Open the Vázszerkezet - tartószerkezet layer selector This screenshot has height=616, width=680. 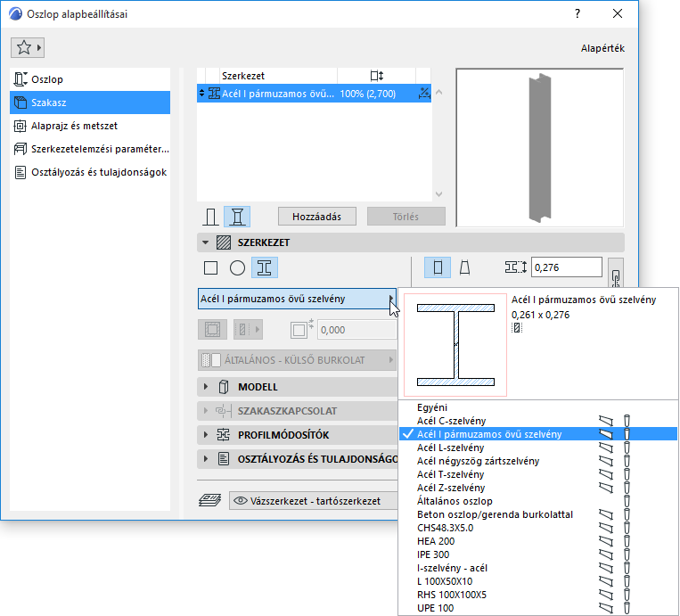[313, 501]
